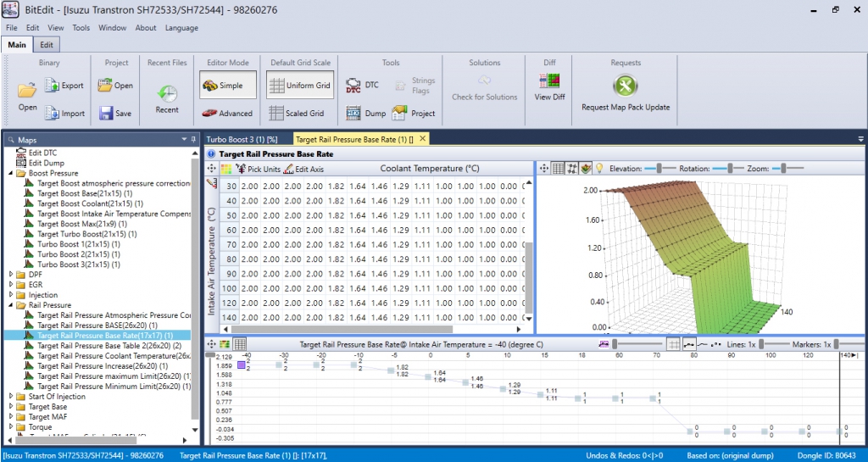The height and width of the screenshot is (462, 868).
Task: Open the Window menu
Action: (113, 28)
